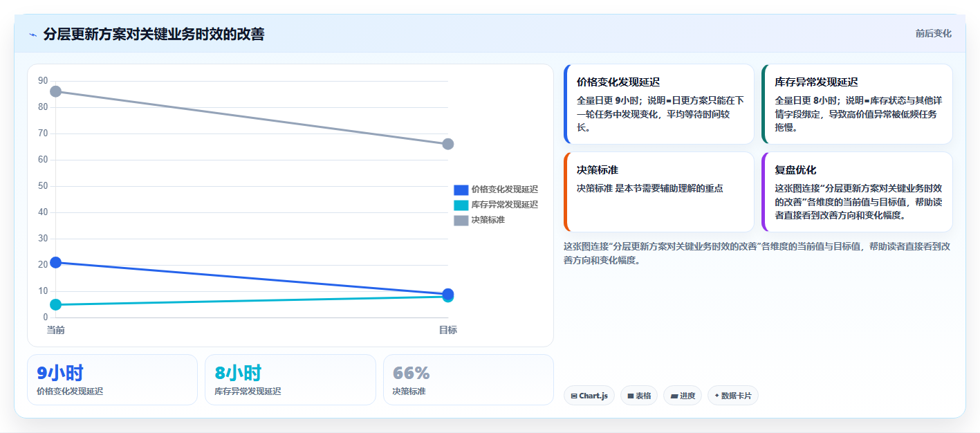The image size is (980, 433).
Task: Click the 数据卡片 tag chip
Action: [733, 396]
